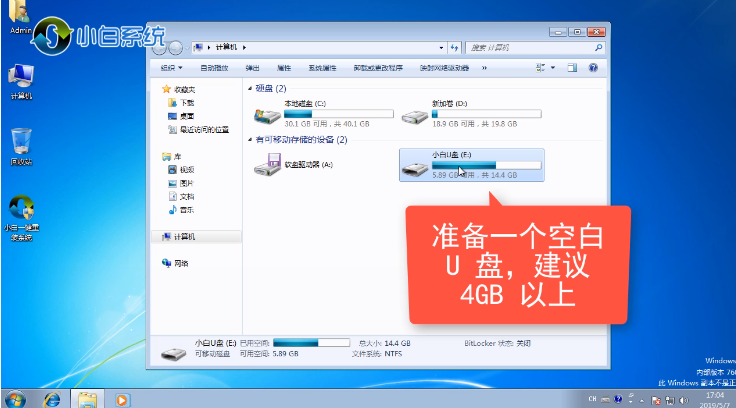Open the 小白一键重装系统 desktop shortcut

pos(21,218)
